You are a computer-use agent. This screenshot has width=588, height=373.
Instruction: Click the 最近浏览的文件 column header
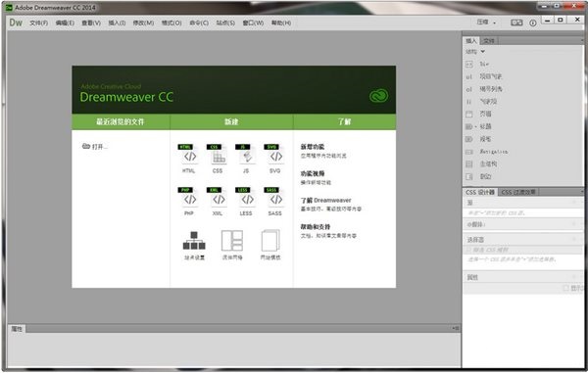[x=121, y=121]
